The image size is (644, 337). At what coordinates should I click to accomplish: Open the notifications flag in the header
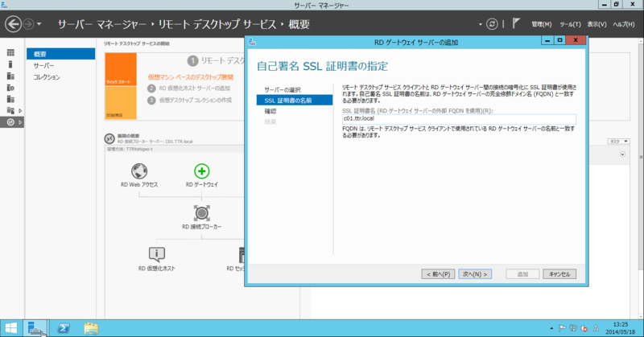516,23
